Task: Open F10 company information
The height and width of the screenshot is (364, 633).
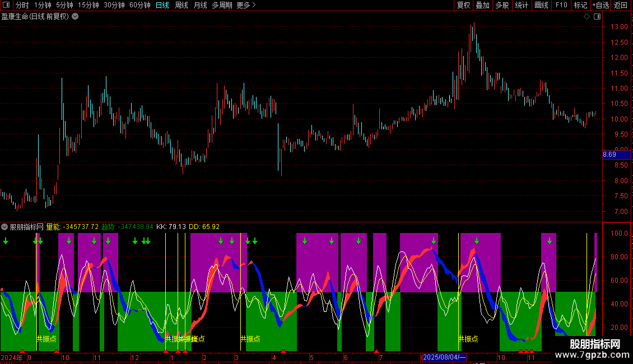Action: coord(561,5)
